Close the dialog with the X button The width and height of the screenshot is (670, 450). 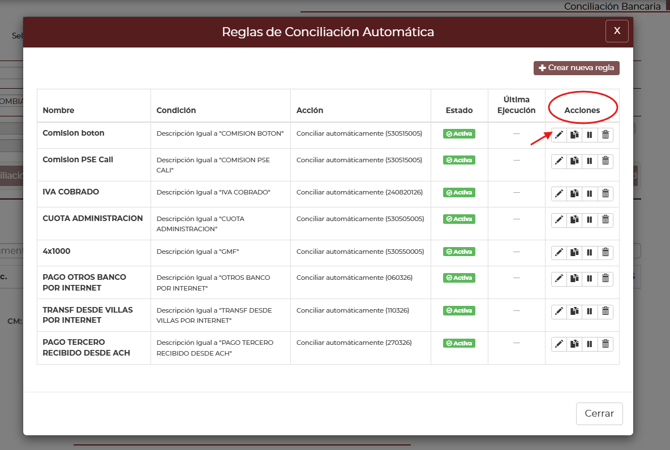(x=617, y=31)
